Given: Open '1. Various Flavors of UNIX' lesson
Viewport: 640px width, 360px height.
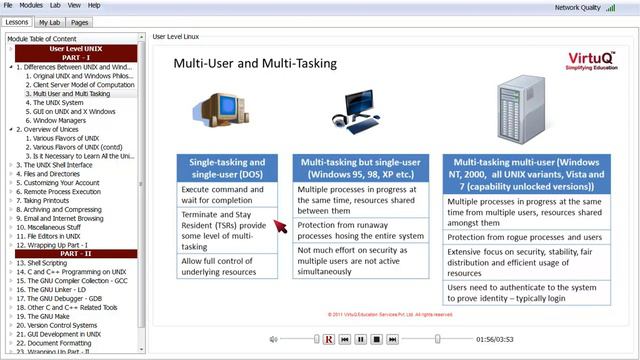Looking at the screenshot, I should (x=62, y=138).
